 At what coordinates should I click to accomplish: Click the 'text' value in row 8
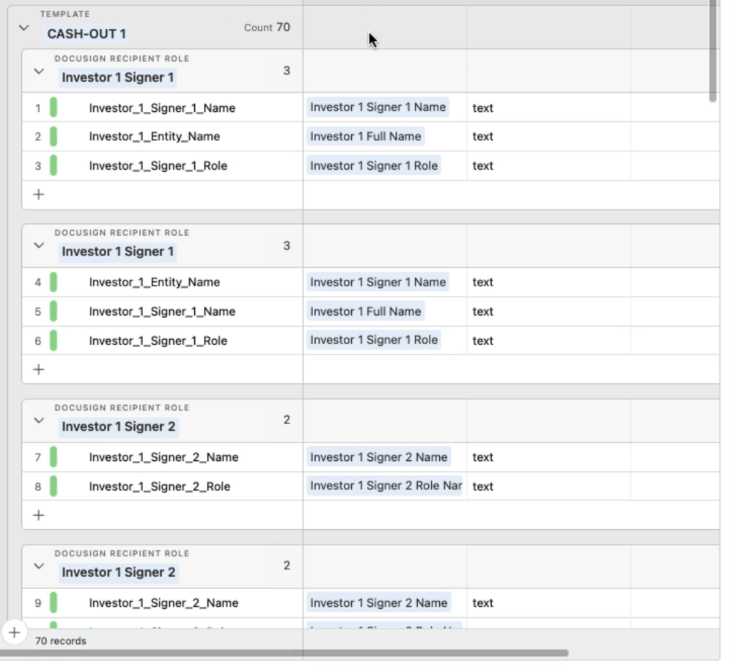pyautogui.click(x=483, y=486)
